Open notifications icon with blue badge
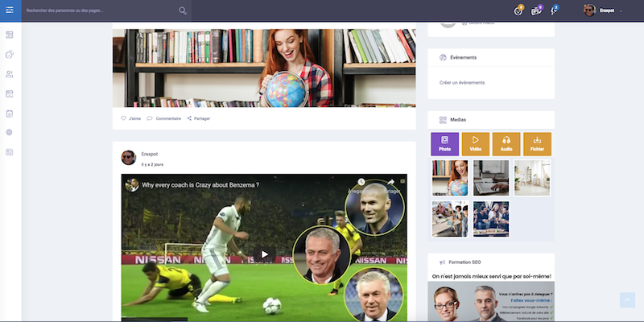The image size is (644, 322). pyautogui.click(x=554, y=10)
